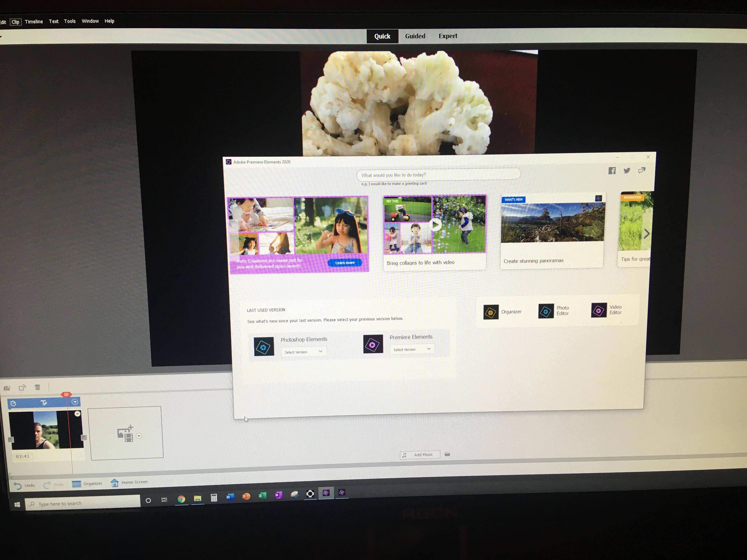Click the freeze frame camera icon
The width and height of the screenshot is (747, 560).
click(x=7, y=388)
